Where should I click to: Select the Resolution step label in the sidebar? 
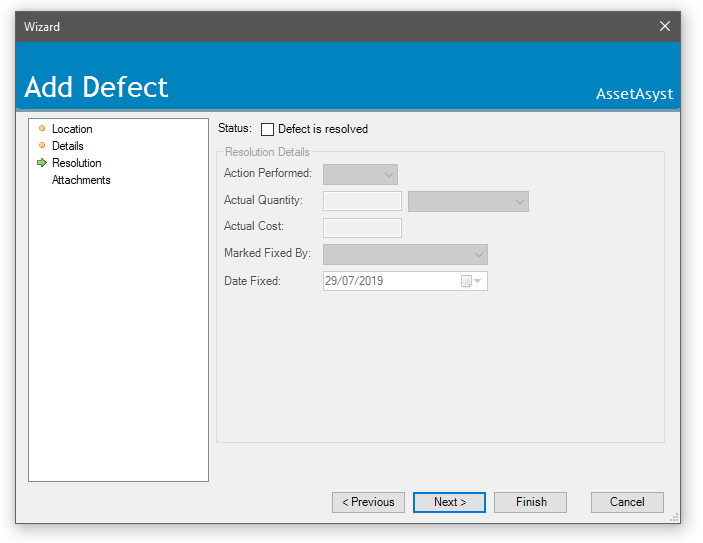coord(77,163)
